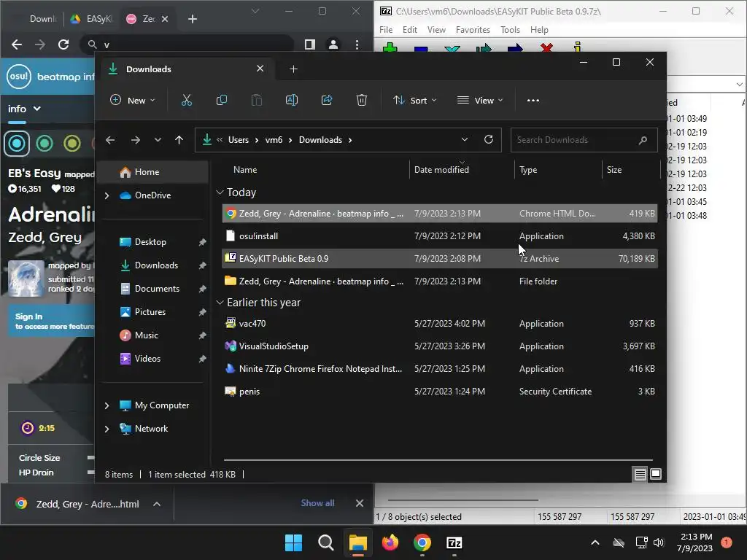This screenshot has width=747, height=560.
Task: Refresh the Downloads folder view
Action: [x=488, y=139]
